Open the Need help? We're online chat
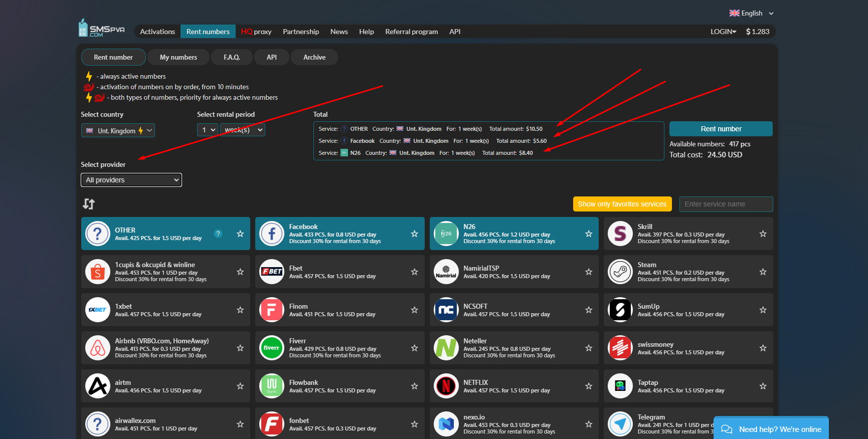 click(771, 429)
